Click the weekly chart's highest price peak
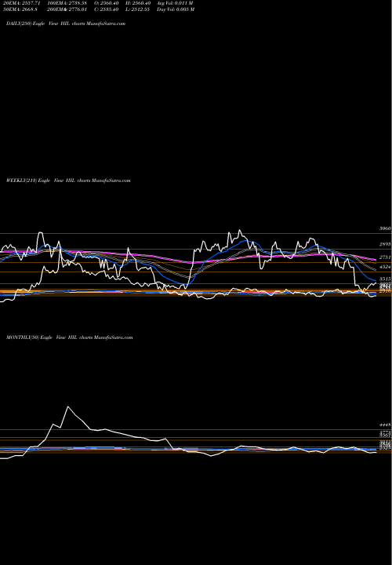The width and height of the screenshot is (392, 565). [x=240, y=230]
